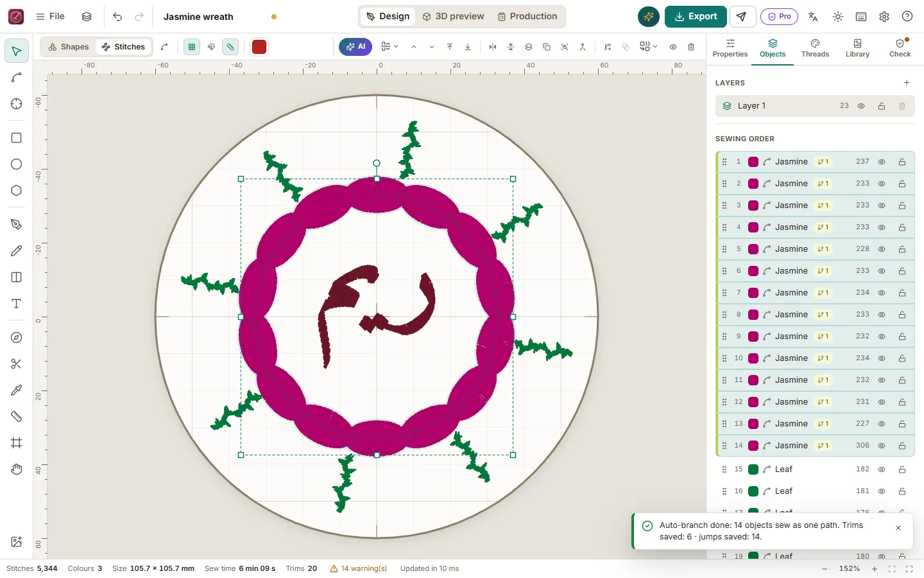Click the AI button
Screen dimensions: 924x578
(355, 47)
